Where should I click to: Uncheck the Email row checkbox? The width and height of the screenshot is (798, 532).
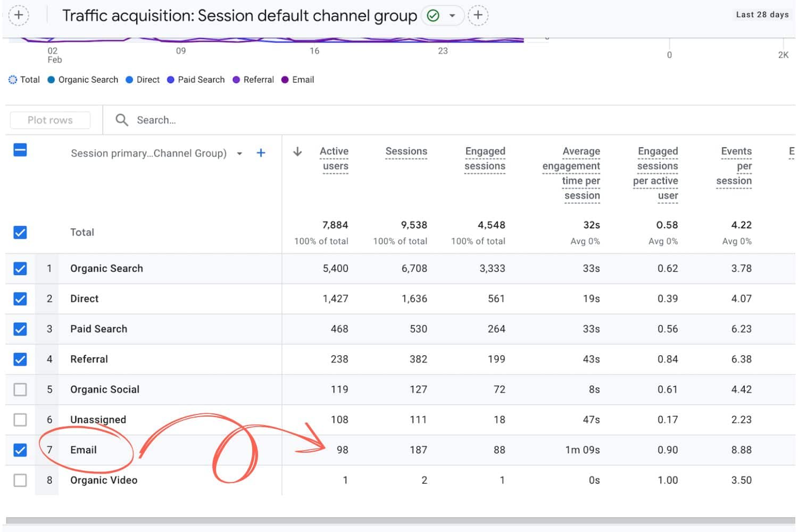[x=20, y=450]
